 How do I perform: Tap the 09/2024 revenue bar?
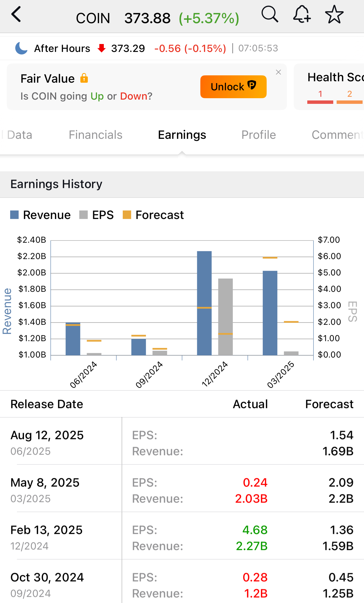coord(139,347)
